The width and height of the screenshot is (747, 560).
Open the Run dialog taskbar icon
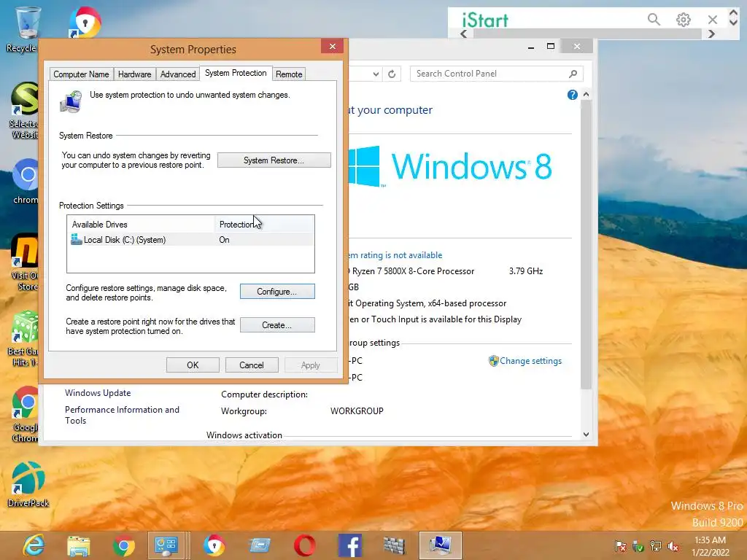point(260,545)
